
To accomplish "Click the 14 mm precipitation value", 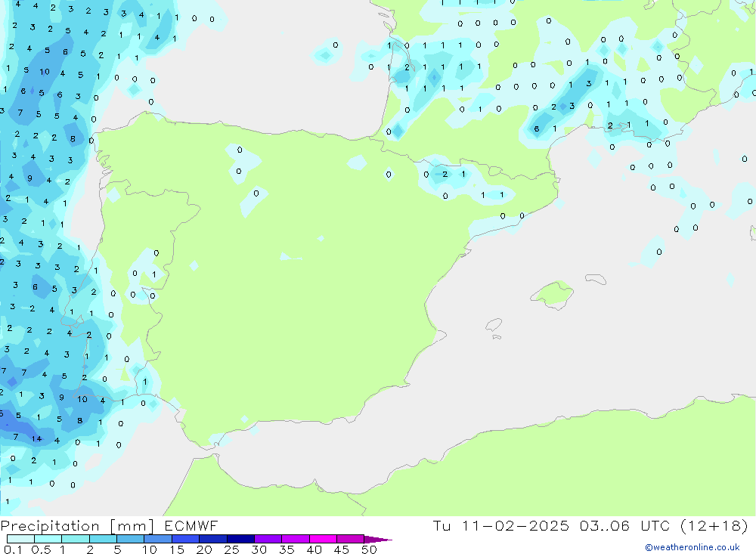I will coord(36,438).
